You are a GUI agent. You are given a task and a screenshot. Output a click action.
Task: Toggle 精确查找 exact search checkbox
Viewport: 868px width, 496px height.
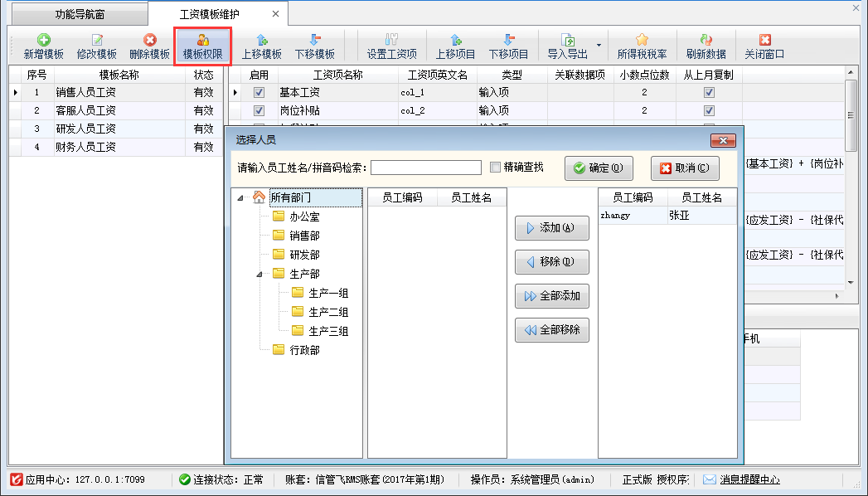click(496, 168)
